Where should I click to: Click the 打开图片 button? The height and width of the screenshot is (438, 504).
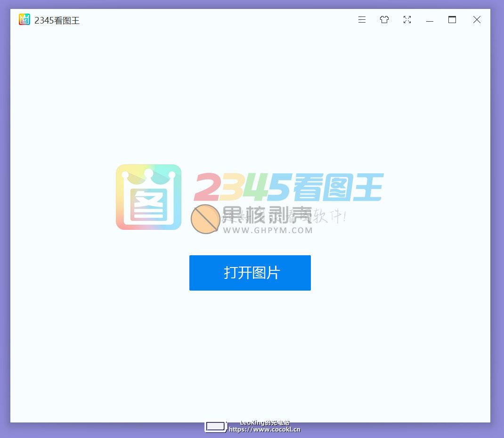[250, 273]
